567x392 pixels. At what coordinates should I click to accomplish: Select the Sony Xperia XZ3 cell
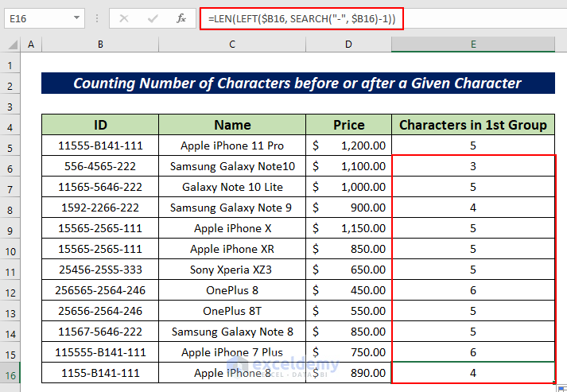coord(232,270)
